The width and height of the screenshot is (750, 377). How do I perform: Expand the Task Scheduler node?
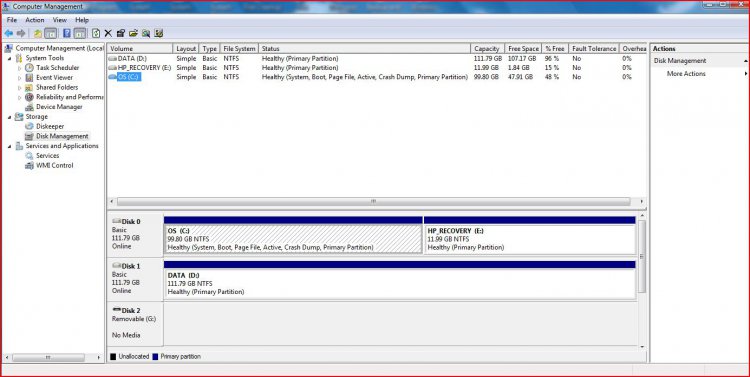pyautogui.click(x=20, y=68)
